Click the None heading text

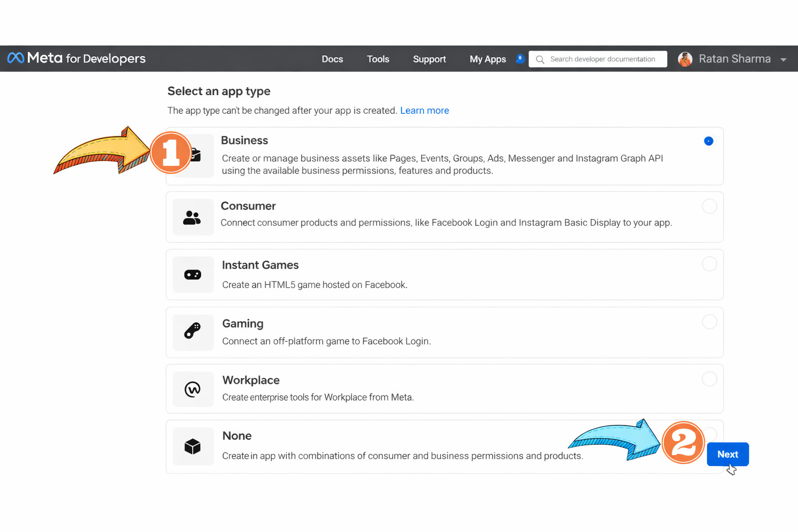[x=237, y=436]
